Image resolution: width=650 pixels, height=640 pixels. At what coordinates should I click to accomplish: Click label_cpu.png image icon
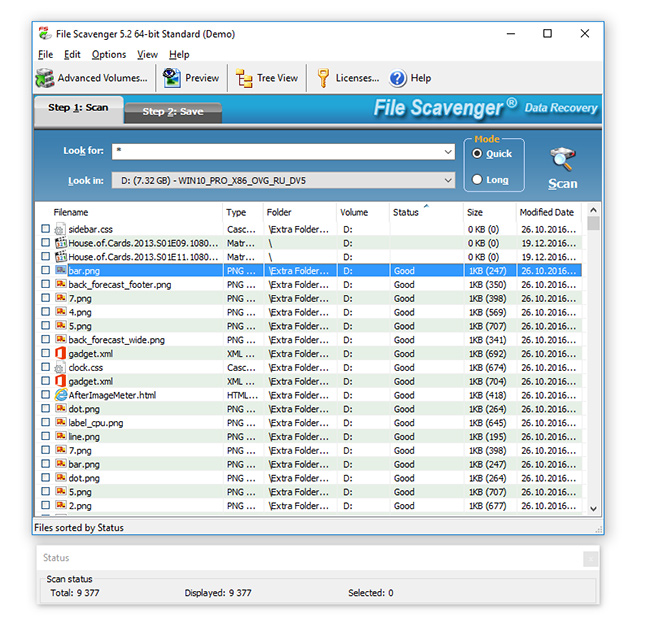pos(61,423)
